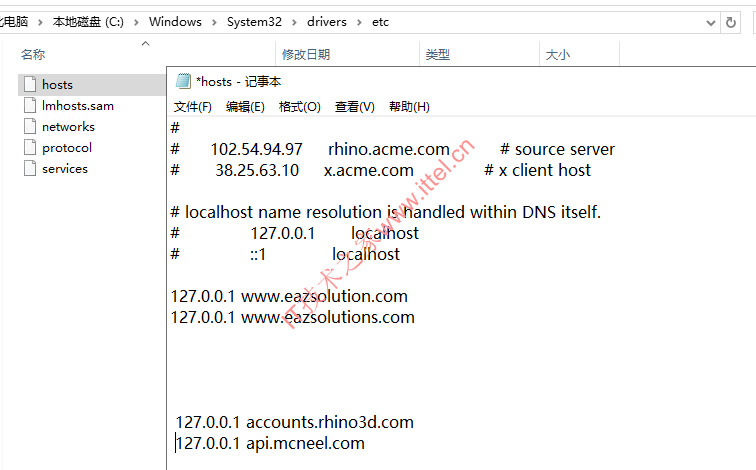Viewport: 756px width, 470px height.
Task: Open the 编辑(E) menu in Notepad
Action: (x=245, y=107)
